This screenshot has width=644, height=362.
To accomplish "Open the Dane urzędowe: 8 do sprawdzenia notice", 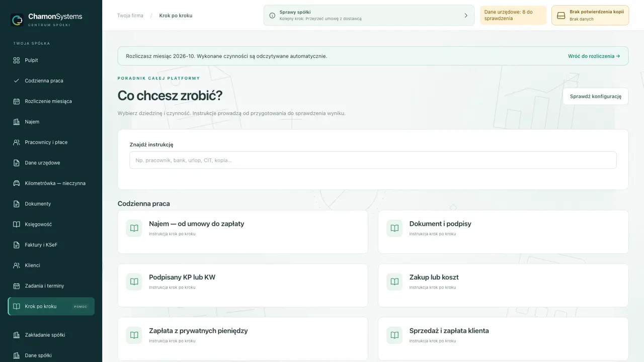I will [513, 15].
